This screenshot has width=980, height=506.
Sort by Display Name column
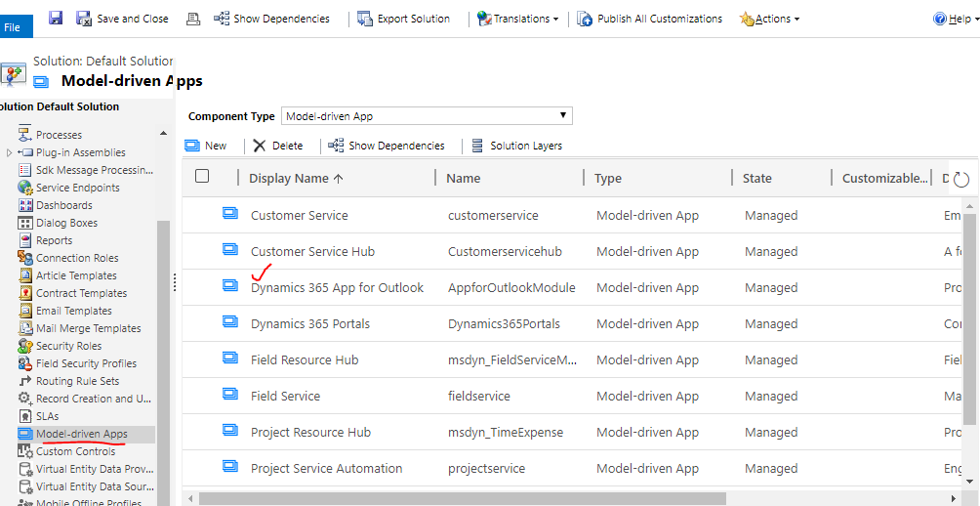297,178
